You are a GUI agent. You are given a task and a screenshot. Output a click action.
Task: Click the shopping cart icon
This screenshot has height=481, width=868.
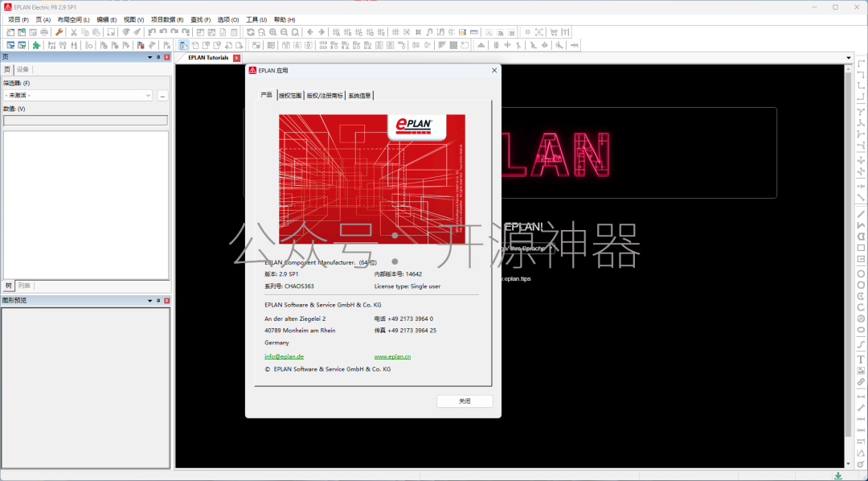coord(554,32)
